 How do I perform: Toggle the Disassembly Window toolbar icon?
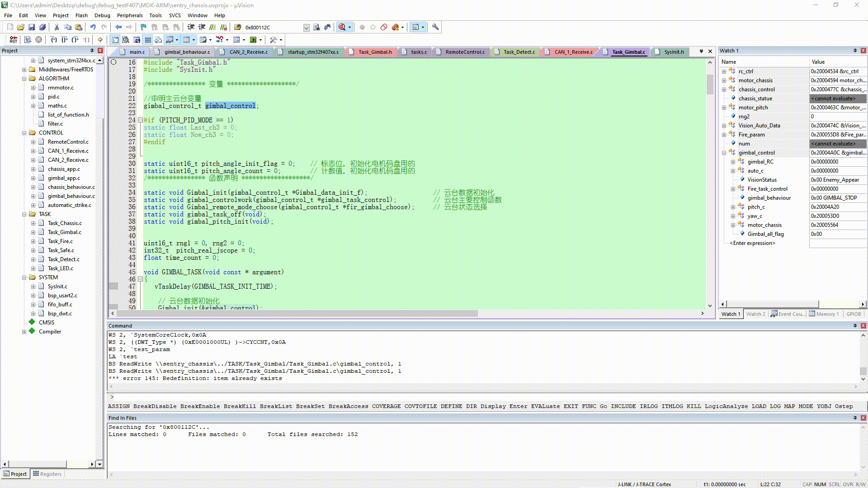click(126, 40)
